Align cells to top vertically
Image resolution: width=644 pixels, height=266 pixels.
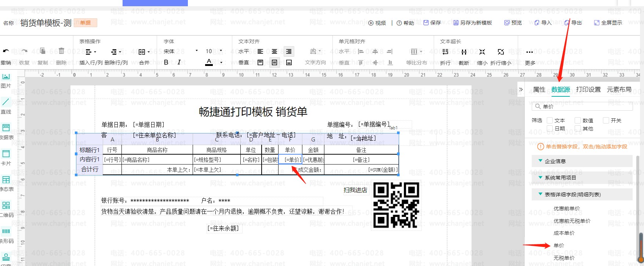coord(361,63)
